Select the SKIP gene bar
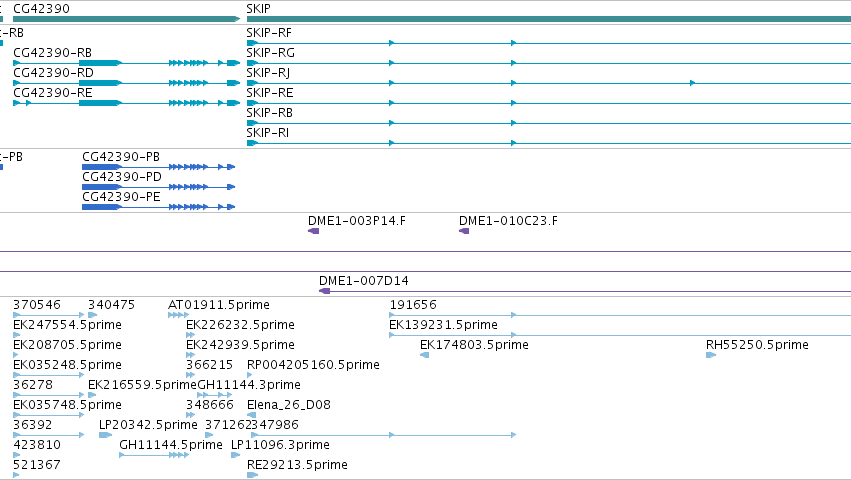The width and height of the screenshot is (851, 480). click(x=549, y=19)
